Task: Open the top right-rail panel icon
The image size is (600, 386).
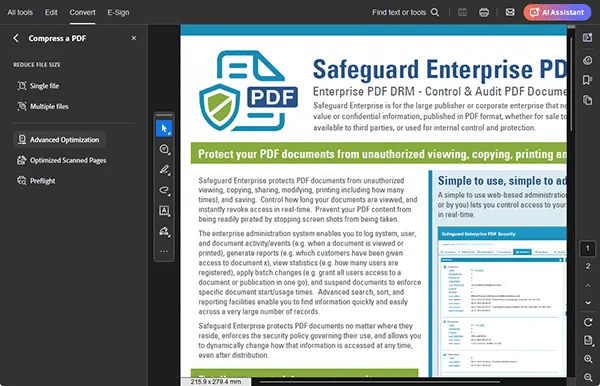Action: tap(587, 37)
